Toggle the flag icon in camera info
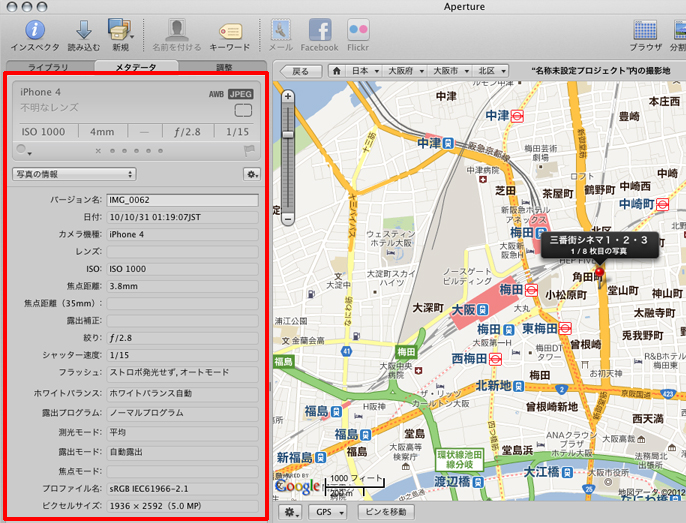 pyautogui.click(x=248, y=151)
